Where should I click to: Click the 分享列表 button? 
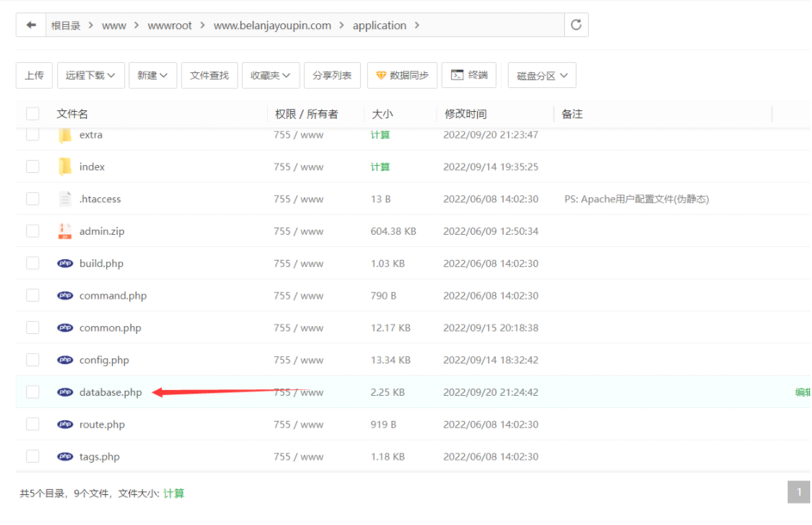[x=332, y=76]
